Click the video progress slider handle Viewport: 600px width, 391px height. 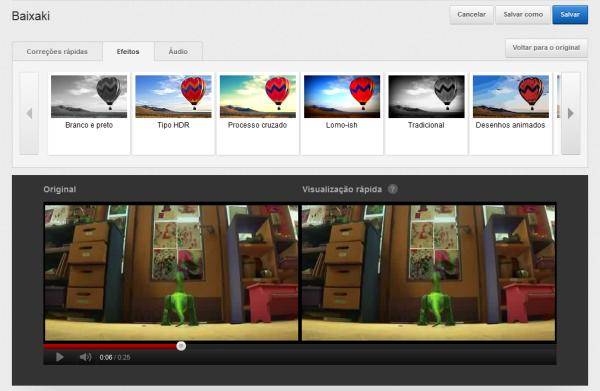tap(181, 346)
